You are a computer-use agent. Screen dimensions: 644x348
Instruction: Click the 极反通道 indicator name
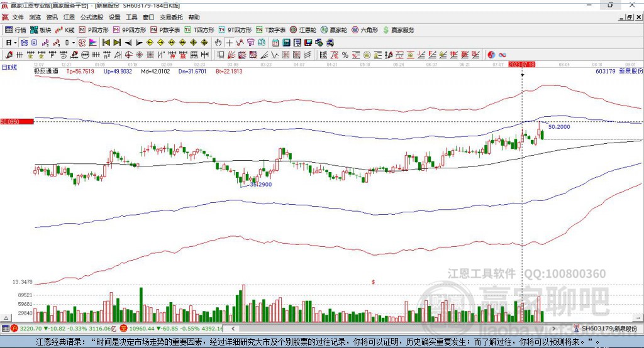coord(46,71)
